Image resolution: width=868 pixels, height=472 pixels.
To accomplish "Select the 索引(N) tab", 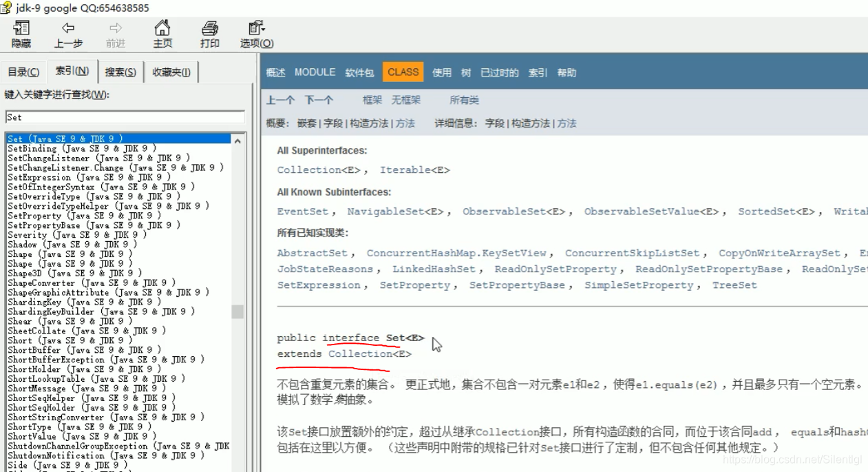I will pyautogui.click(x=72, y=70).
